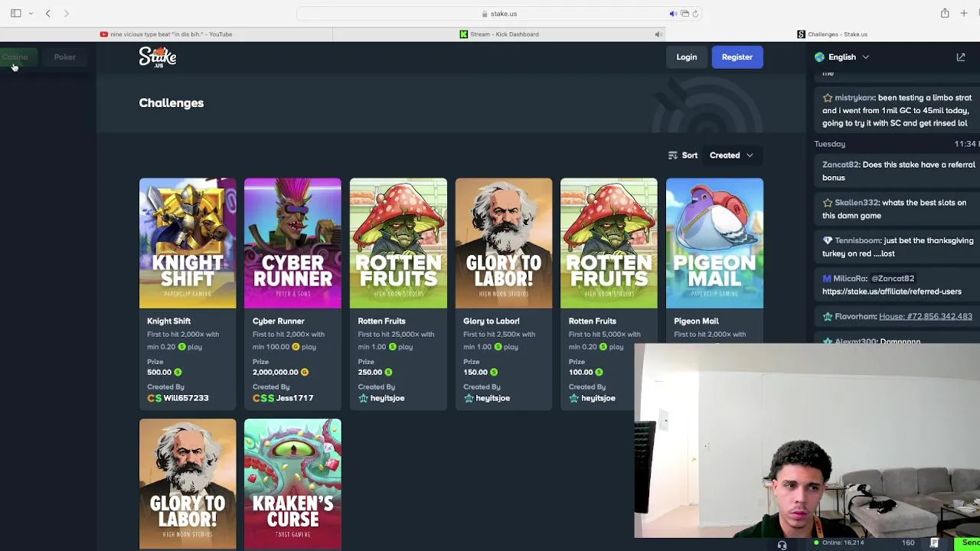Image resolution: width=980 pixels, height=551 pixels.
Task: Click the diamond icon beside Tennisboom
Action: point(828,240)
